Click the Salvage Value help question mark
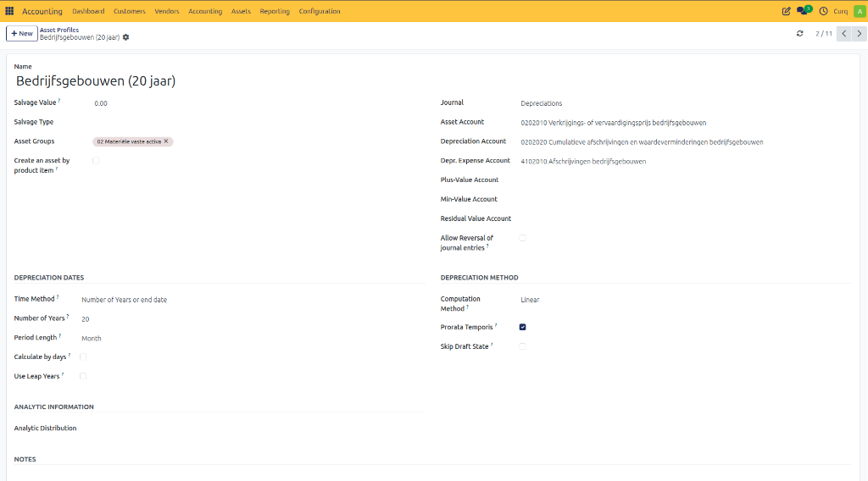Viewport: 868px width, 481px height. pyautogui.click(x=59, y=101)
